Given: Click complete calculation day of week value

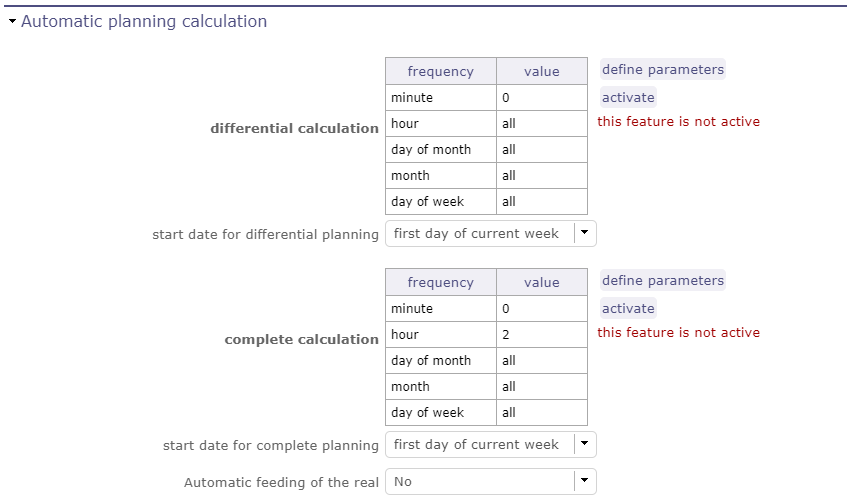Looking at the screenshot, I should [x=541, y=413].
